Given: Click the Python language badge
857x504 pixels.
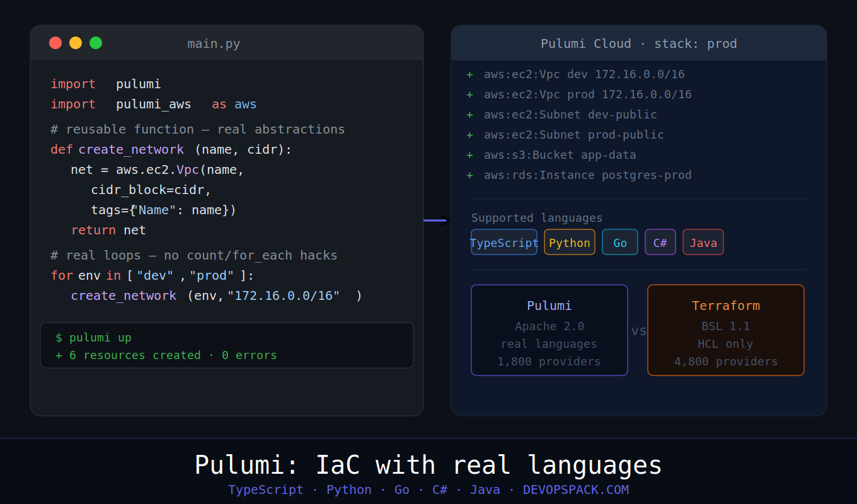Looking at the screenshot, I should pyautogui.click(x=570, y=243).
